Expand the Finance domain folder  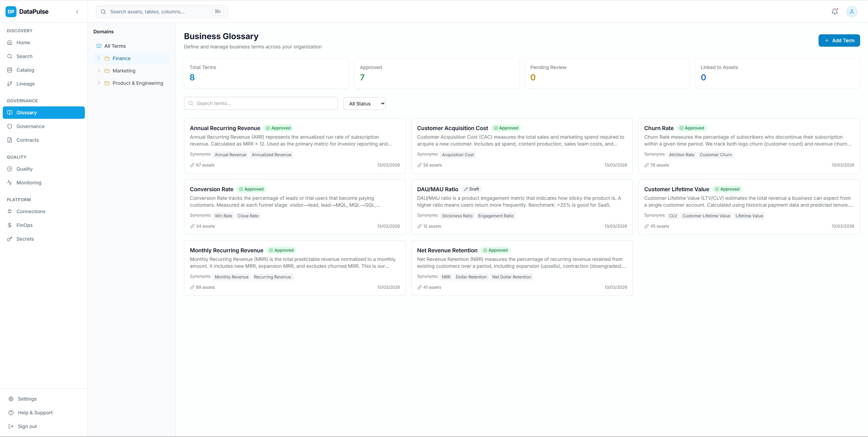click(x=99, y=58)
